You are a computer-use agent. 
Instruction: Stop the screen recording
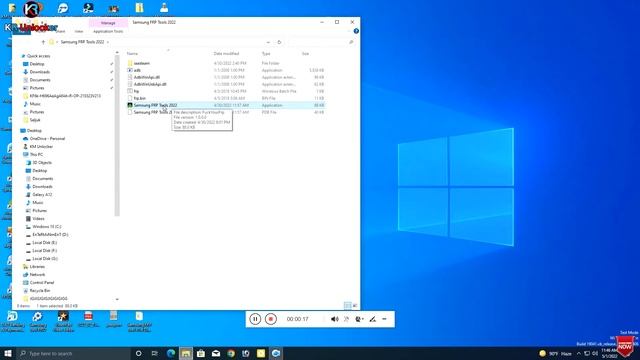pyautogui.click(x=271, y=319)
